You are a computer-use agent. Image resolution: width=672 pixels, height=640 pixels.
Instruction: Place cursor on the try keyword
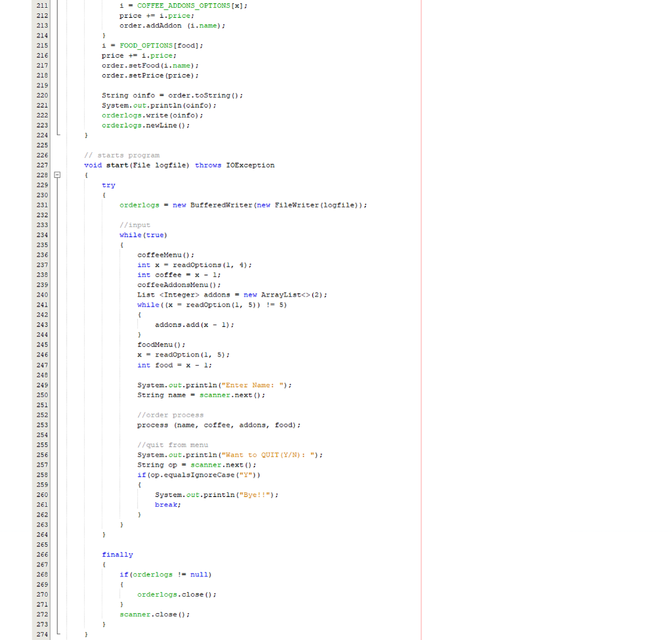(108, 184)
